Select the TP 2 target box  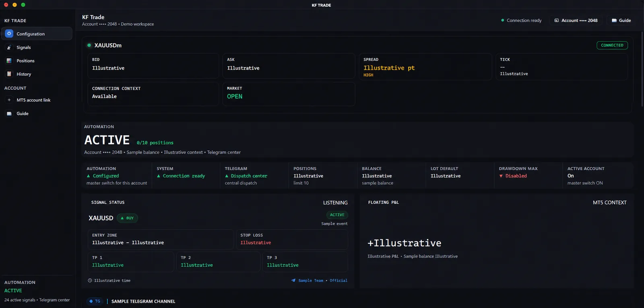[x=218, y=262]
